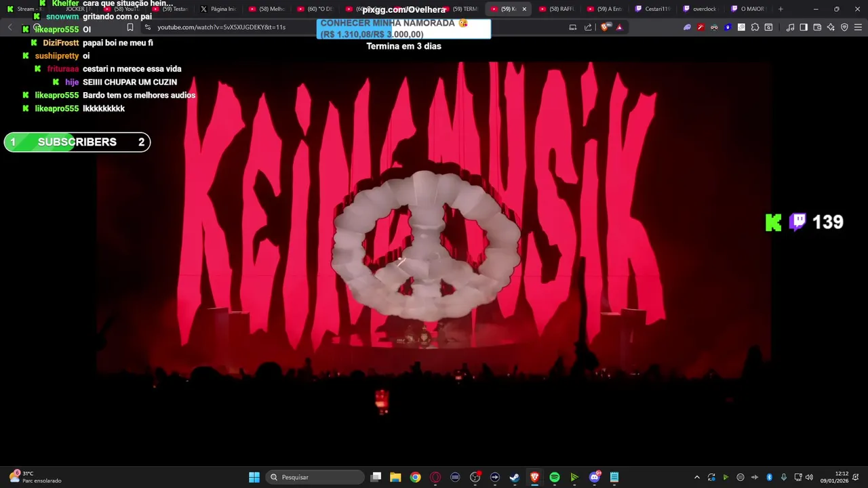Click the CONHECER MINHA NAMORADA donation goal bar
Image resolution: width=868 pixels, height=488 pixels.
tap(403, 29)
